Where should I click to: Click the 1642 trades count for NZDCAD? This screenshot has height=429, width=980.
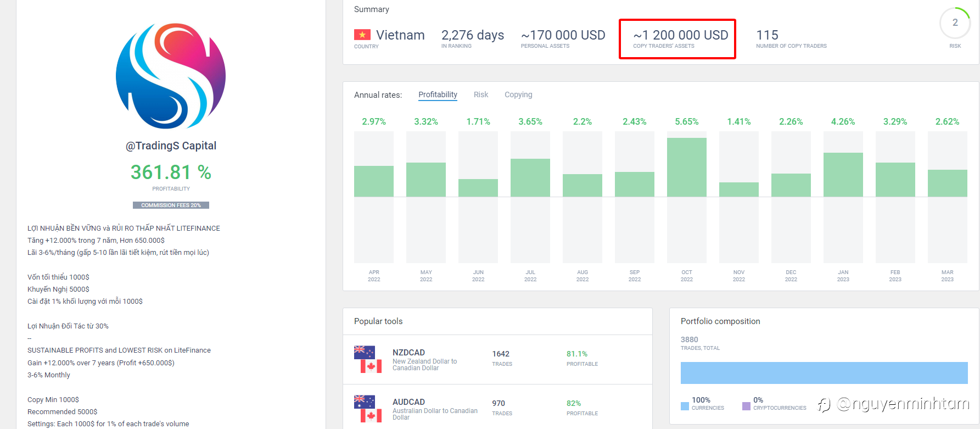pos(501,354)
